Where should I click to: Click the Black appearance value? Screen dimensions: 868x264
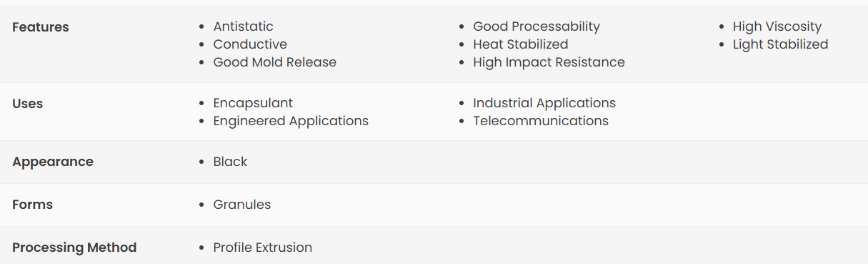tap(230, 162)
